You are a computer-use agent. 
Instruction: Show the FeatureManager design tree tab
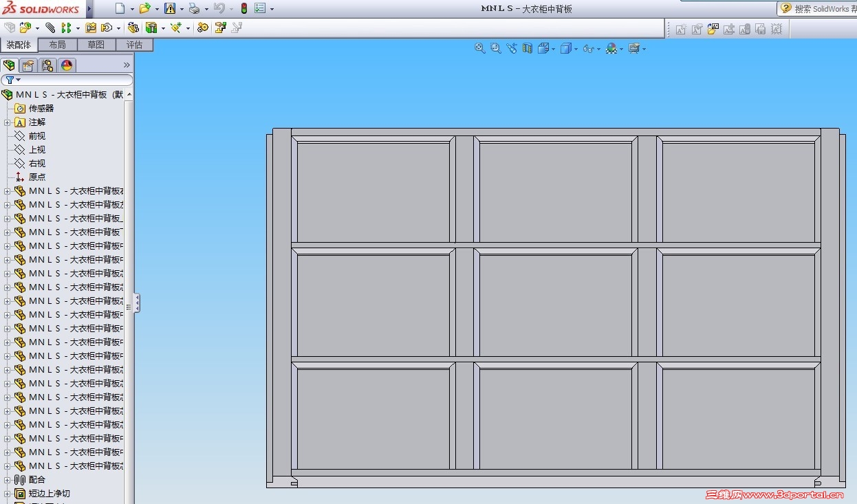(9, 65)
